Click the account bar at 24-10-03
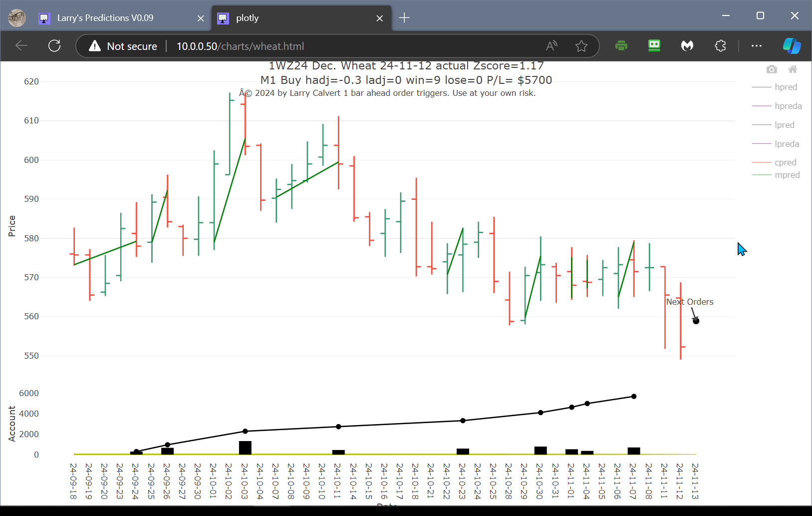 point(245,448)
